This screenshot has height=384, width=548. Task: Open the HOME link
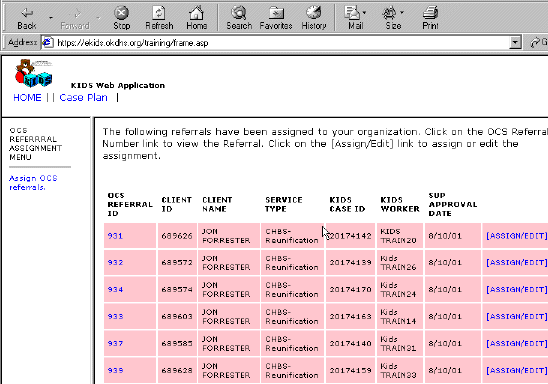27,97
